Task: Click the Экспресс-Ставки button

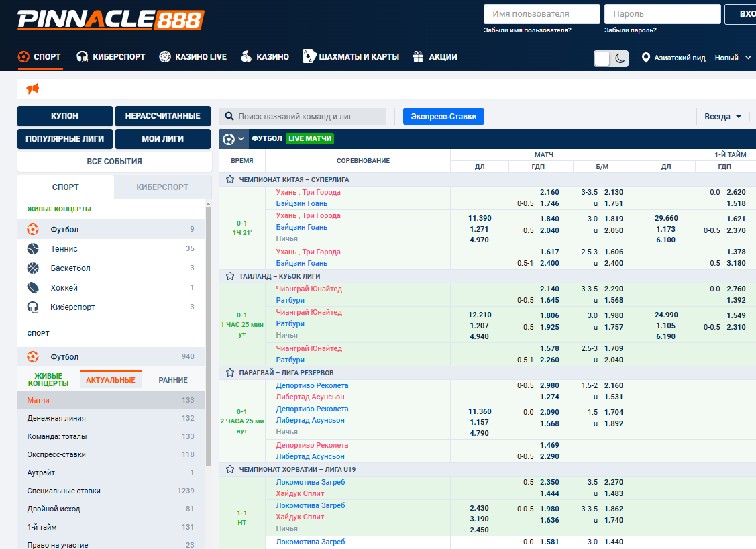Action: tap(443, 117)
